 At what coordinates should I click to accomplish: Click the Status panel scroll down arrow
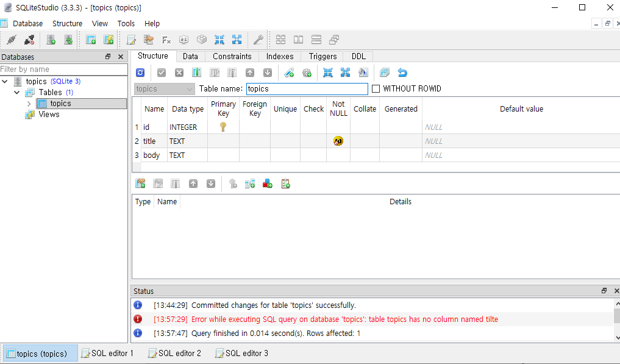[617, 338]
